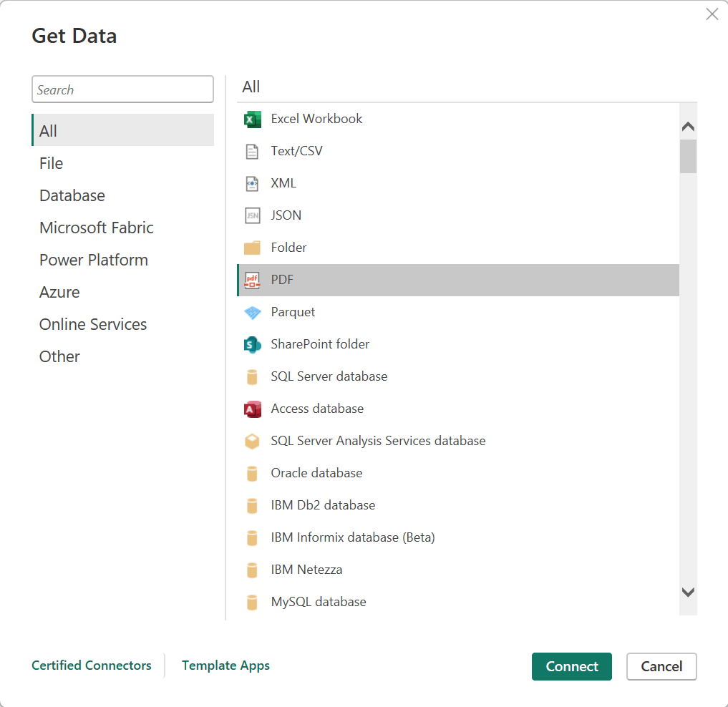Click inside the Search field
The width and height of the screenshot is (728, 707).
coord(122,89)
